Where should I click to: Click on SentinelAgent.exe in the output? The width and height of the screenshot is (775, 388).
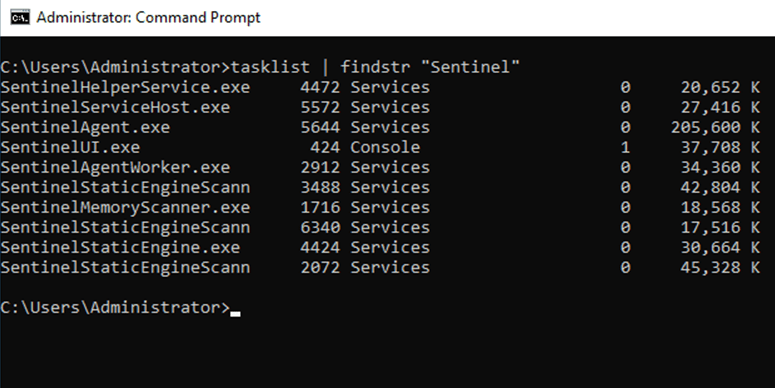pyautogui.click(x=85, y=128)
